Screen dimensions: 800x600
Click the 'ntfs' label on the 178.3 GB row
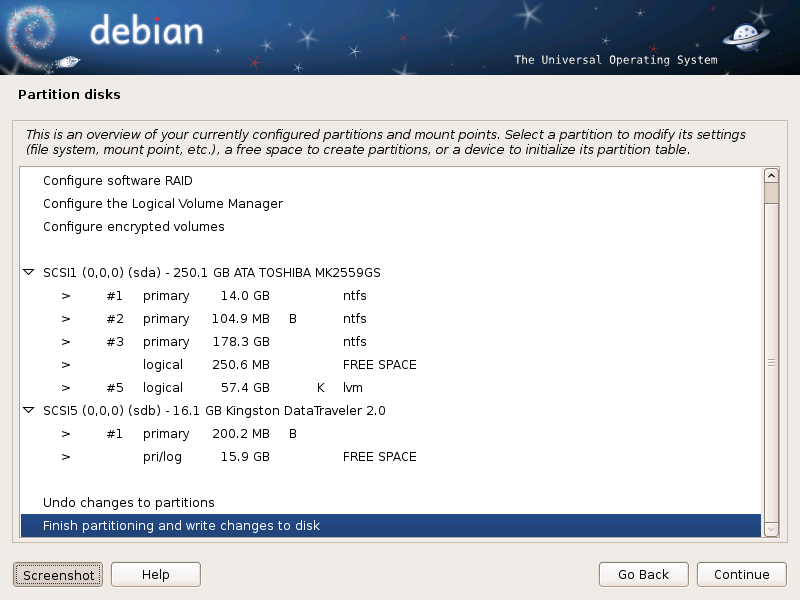click(355, 341)
